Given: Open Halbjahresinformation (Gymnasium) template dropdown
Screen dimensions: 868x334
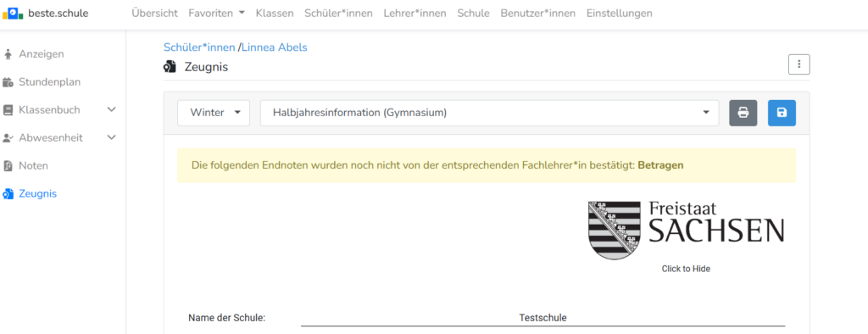Looking at the screenshot, I should 489,113.
